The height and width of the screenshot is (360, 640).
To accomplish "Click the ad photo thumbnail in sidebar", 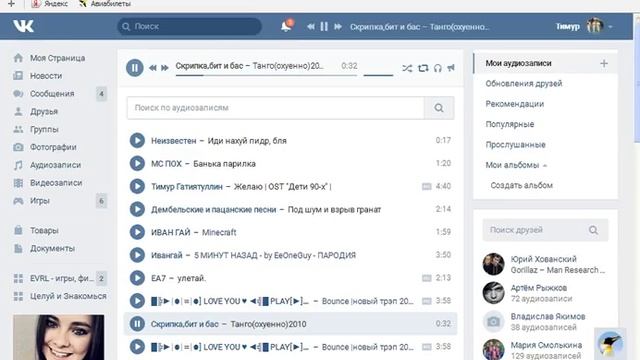I will tap(58, 337).
